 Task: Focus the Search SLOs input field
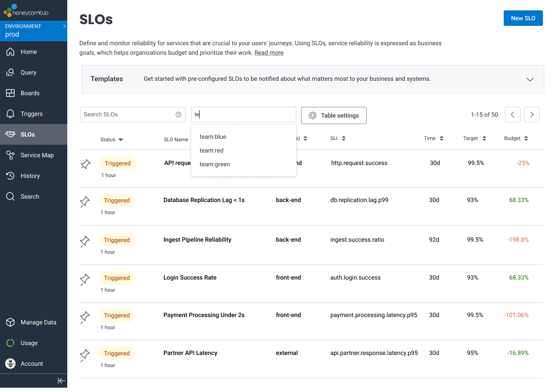pos(127,115)
